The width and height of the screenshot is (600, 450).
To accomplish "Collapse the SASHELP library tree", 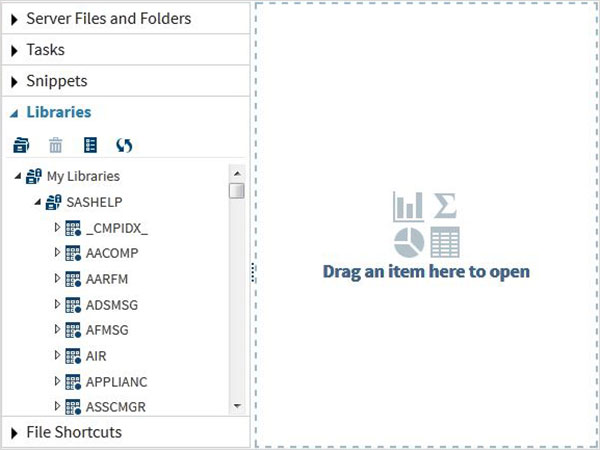I will (38, 202).
